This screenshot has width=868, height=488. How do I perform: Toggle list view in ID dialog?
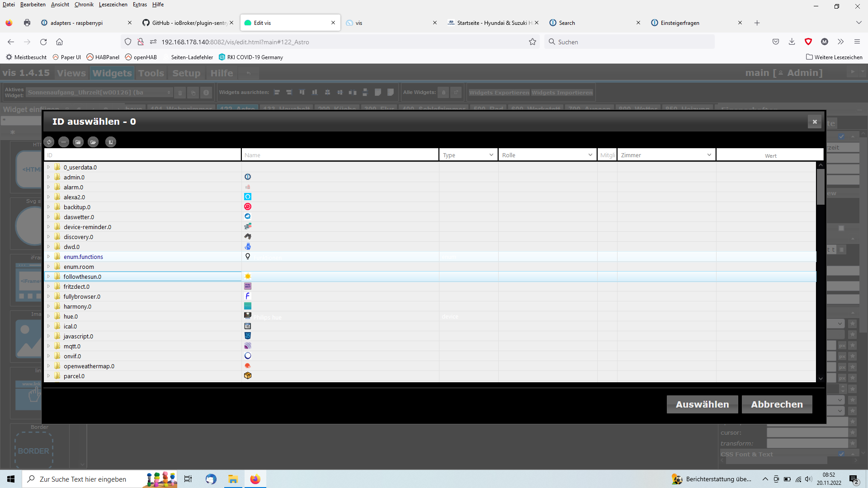click(64, 142)
